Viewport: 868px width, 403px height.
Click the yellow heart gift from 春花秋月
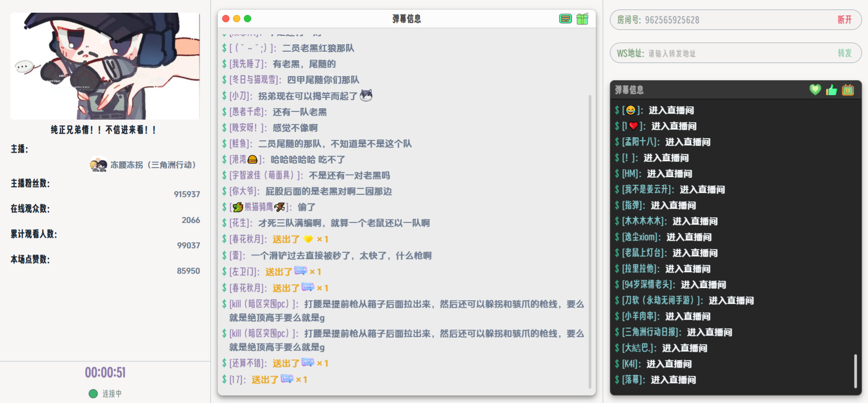tap(308, 239)
